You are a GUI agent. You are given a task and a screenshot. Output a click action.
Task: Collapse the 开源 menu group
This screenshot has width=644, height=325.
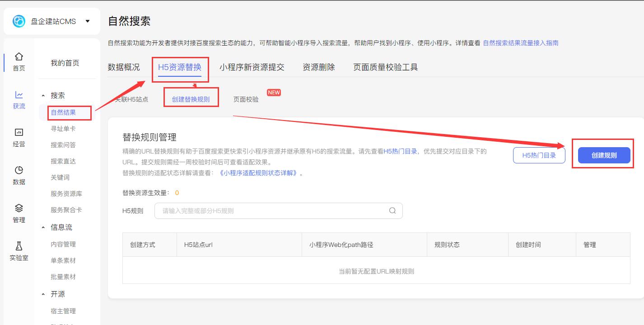(x=43, y=294)
